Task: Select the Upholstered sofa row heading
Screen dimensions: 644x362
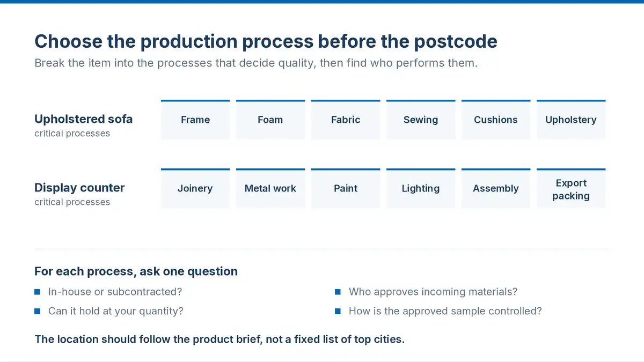Action: [83, 119]
